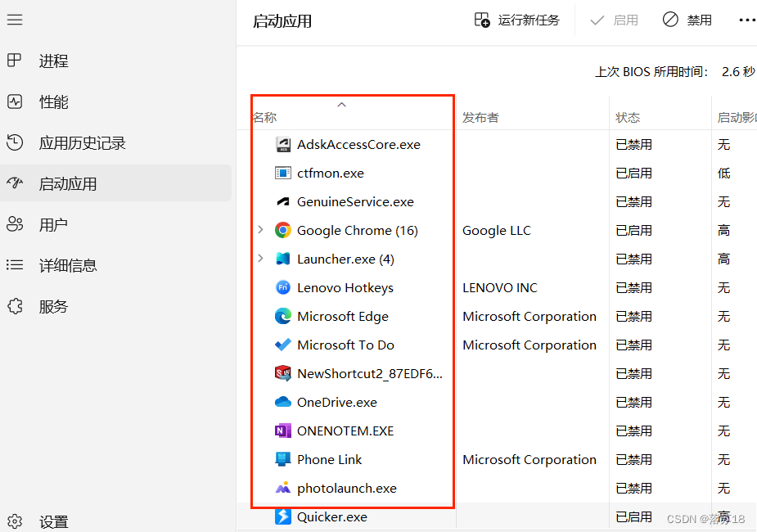Select the Microsoft Edge entry
757x532 pixels.
(343, 316)
